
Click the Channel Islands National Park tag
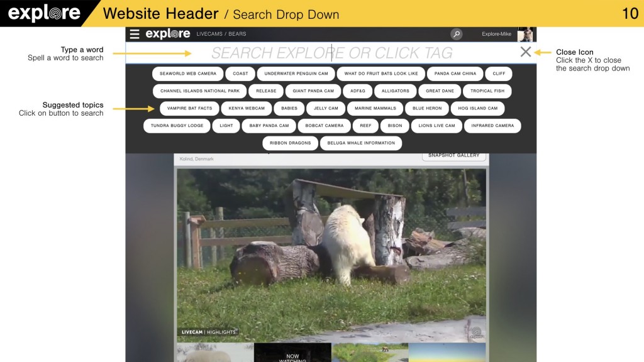199,91
